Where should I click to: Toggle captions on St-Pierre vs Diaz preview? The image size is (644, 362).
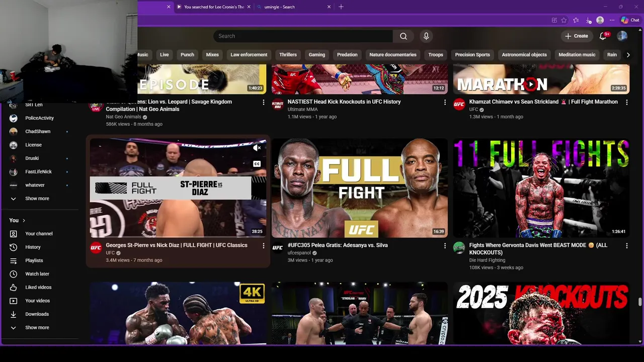(257, 164)
